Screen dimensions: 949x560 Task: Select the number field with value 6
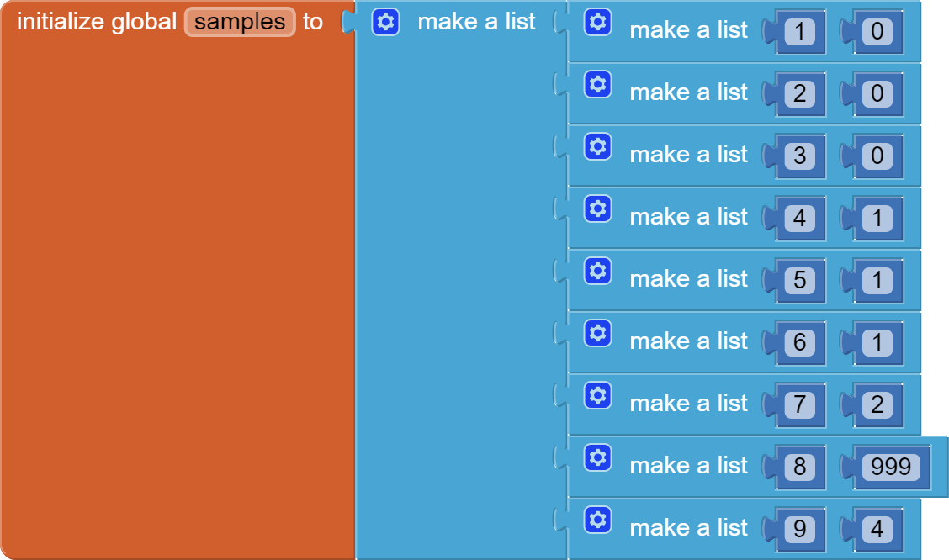tap(799, 342)
